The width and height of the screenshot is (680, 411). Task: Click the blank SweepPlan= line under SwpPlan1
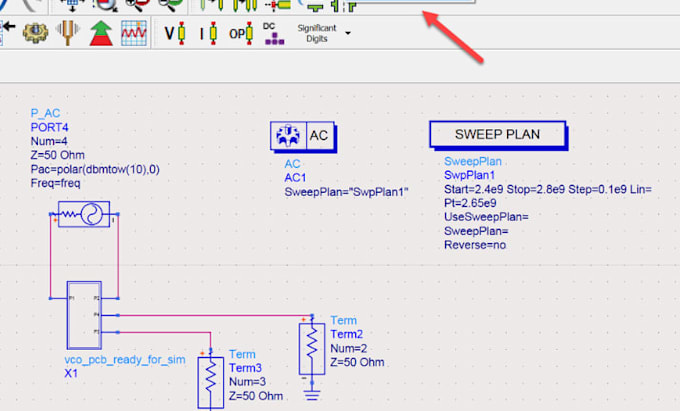pos(476,231)
